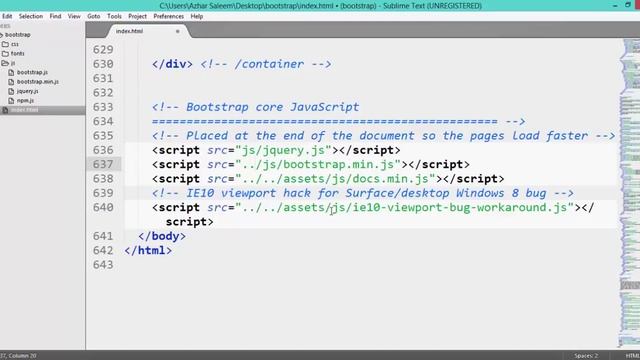Click the npm.js file icon
640x360 pixels.
[x=11, y=100]
